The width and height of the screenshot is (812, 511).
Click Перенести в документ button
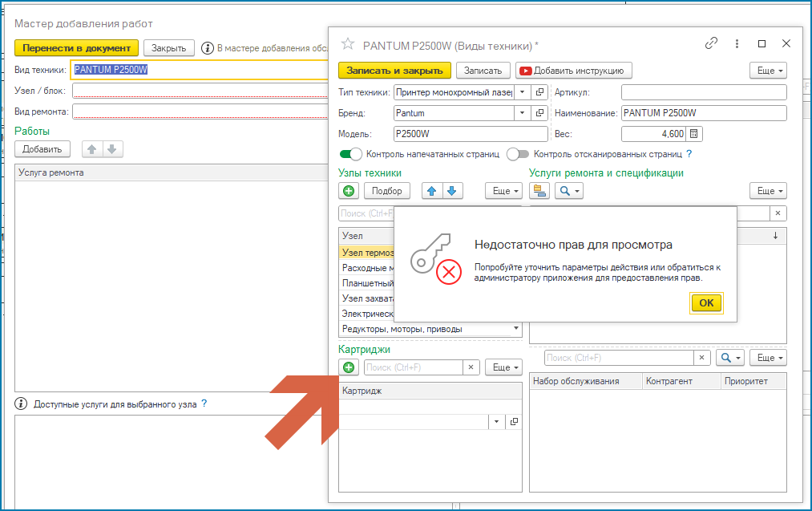pyautogui.click(x=76, y=47)
